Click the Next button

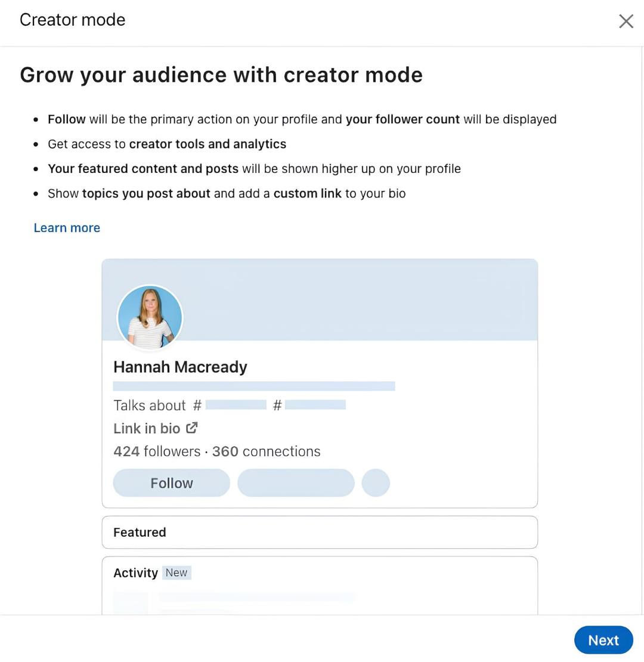coord(603,640)
